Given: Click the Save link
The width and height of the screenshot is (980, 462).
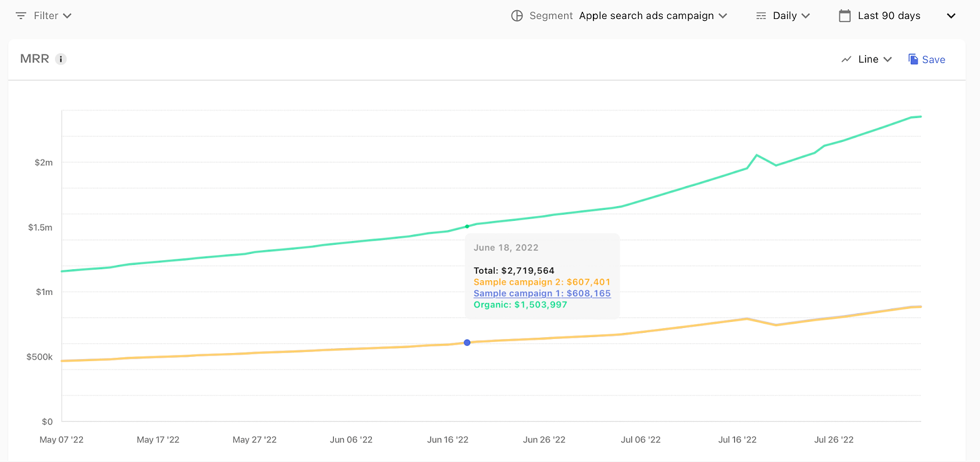Looking at the screenshot, I should [933, 59].
